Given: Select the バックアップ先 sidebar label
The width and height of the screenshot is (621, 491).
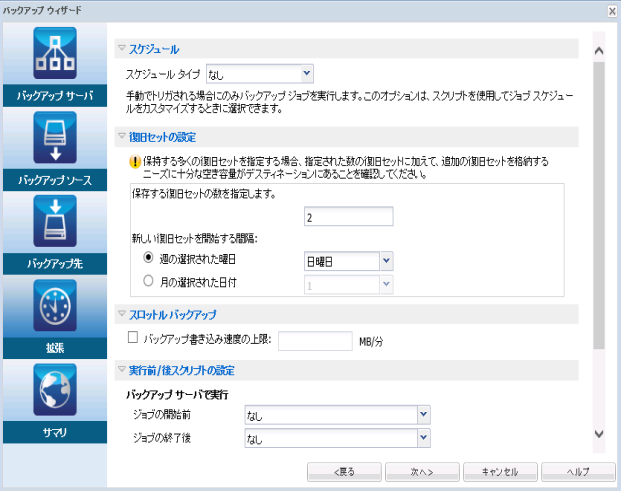Looking at the screenshot, I should [55, 264].
